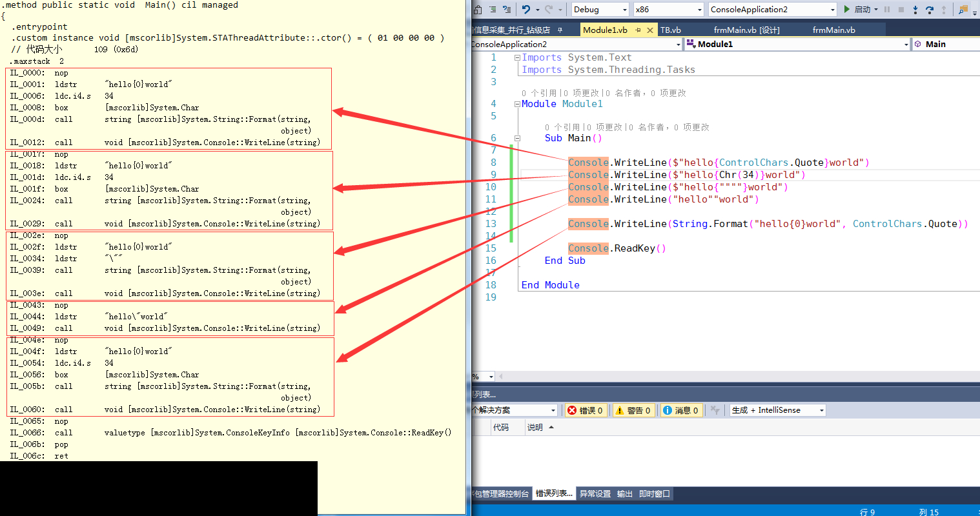Open the 解决方案 scope dropdown in error list
980x516 pixels.
coord(515,410)
